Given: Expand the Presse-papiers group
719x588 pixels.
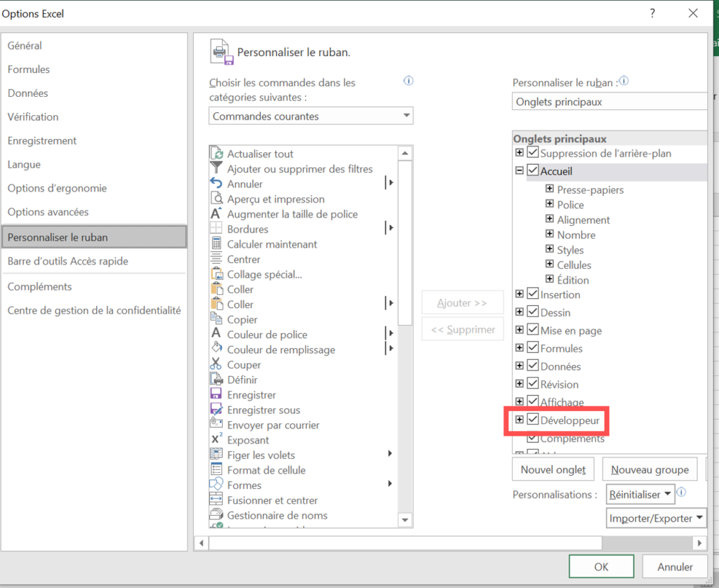Looking at the screenshot, I should pyautogui.click(x=550, y=189).
